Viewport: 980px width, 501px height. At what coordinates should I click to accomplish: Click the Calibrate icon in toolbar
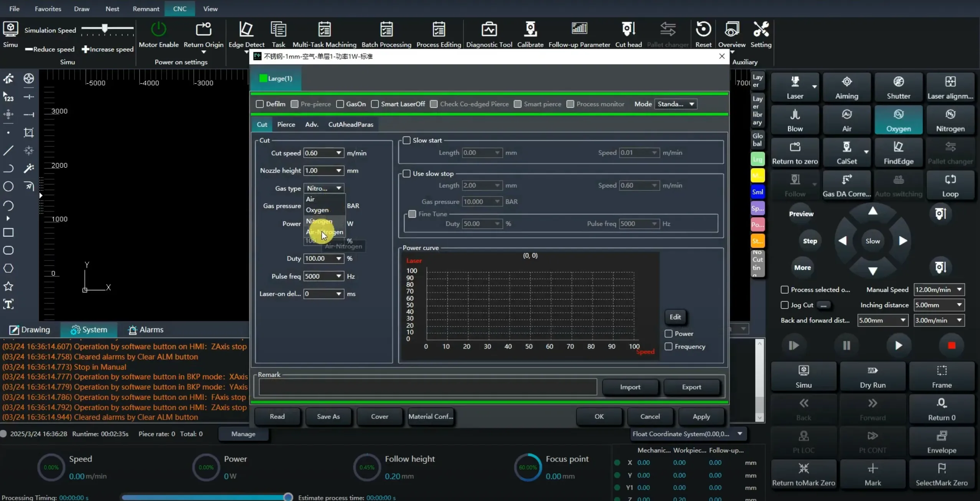pos(530,30)
